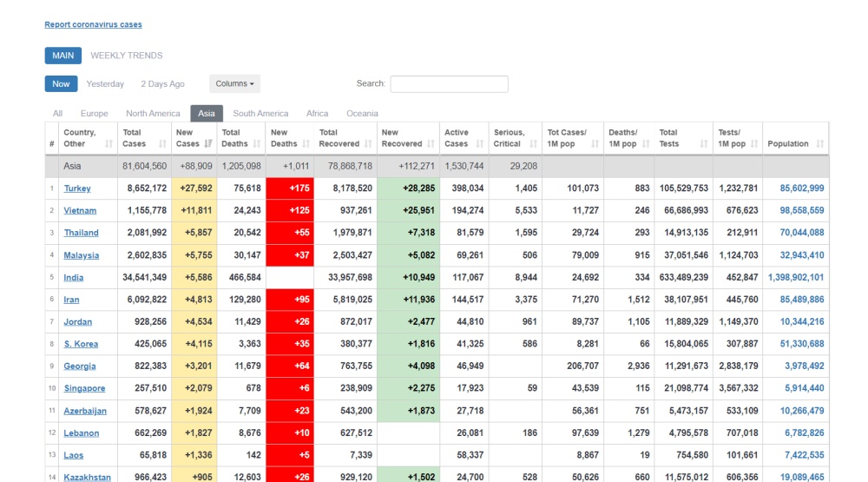Click the New Cases sort arrow icon
This screenshot has width=868, height=482.
[208, 144]
